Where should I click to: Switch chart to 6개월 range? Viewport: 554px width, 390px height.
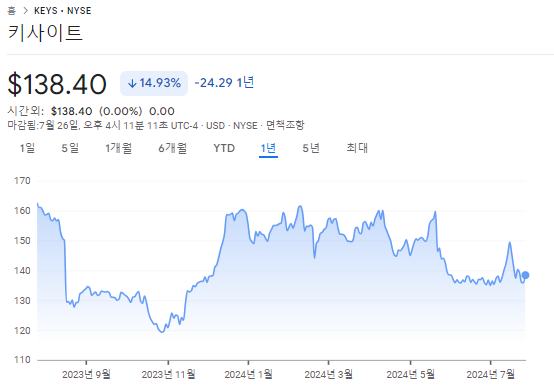(x=172, y=148)
